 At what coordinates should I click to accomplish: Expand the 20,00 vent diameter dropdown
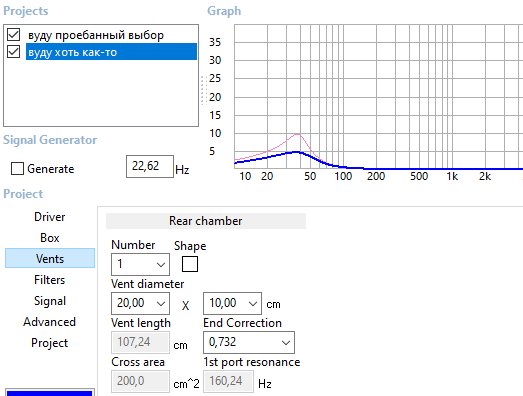point(140,303)
